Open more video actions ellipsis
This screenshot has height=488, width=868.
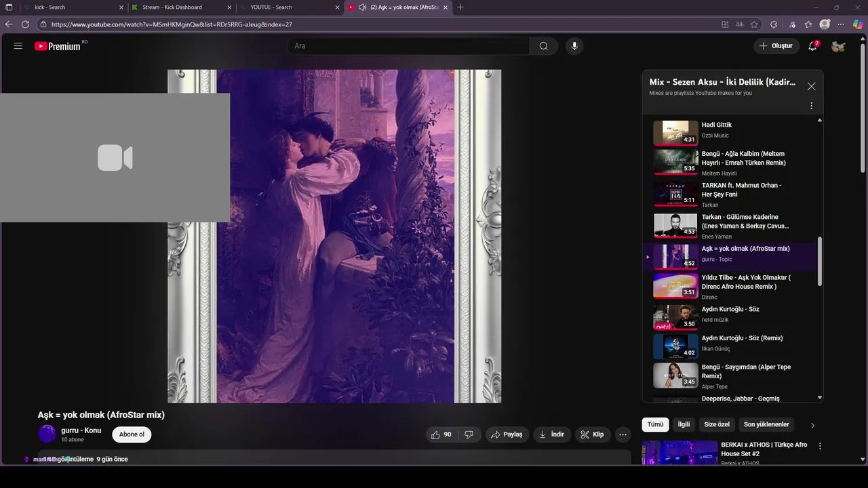coord(623,434)
